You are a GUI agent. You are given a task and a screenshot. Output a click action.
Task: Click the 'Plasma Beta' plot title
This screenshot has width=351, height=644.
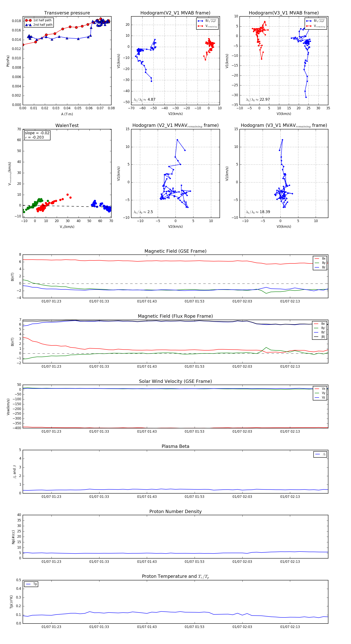point(175,447)
